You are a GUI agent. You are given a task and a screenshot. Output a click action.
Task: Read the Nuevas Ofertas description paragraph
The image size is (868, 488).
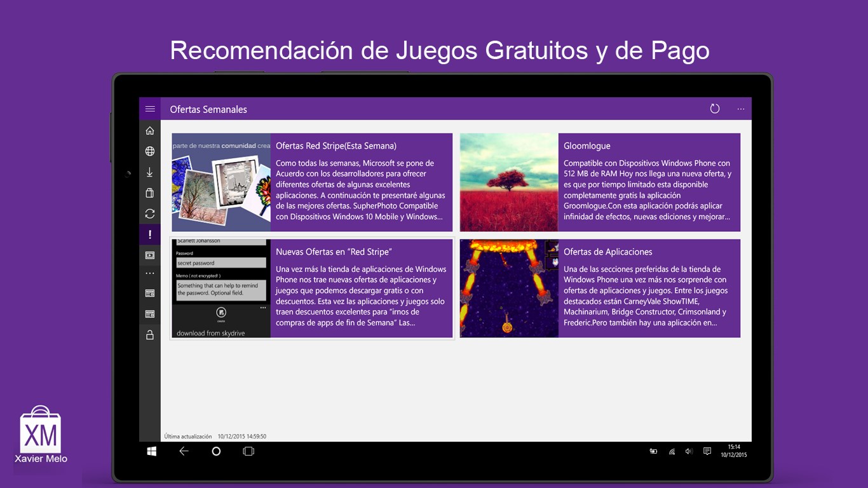361,296
